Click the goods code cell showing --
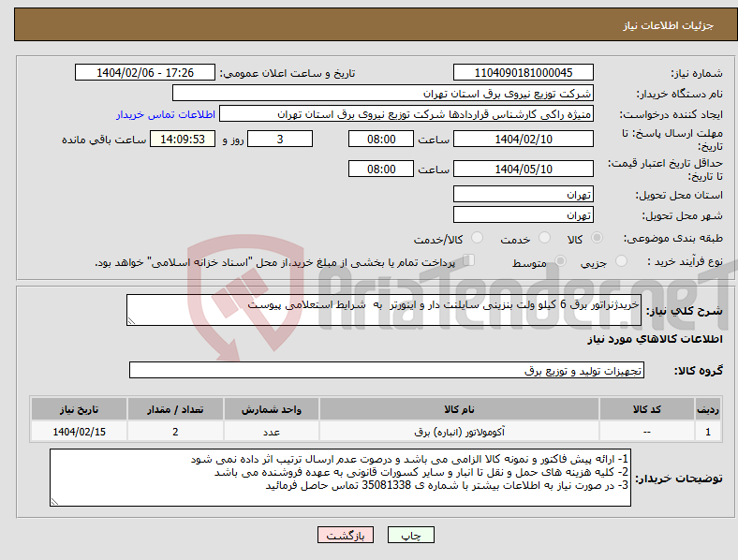 pos(647,432)
